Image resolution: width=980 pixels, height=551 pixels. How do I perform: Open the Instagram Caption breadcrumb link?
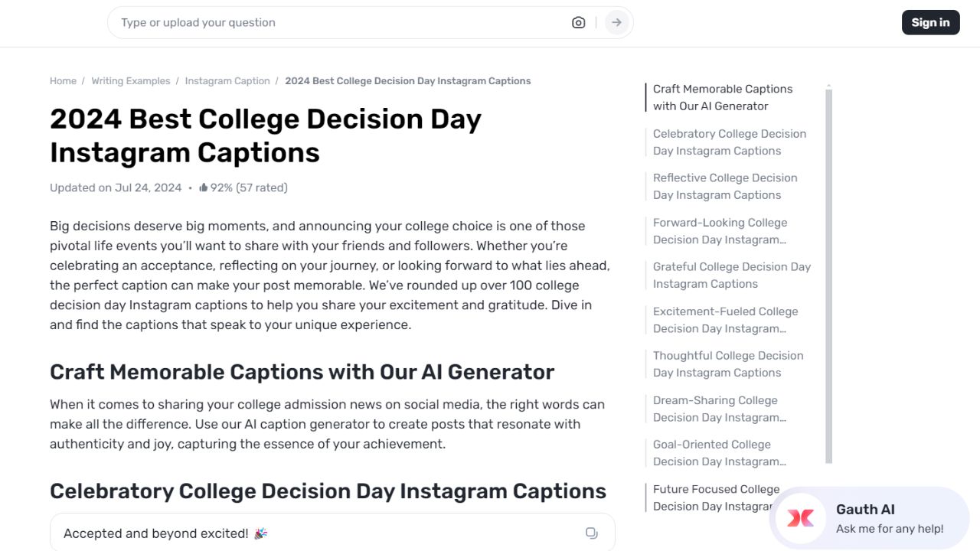(227, 80)
